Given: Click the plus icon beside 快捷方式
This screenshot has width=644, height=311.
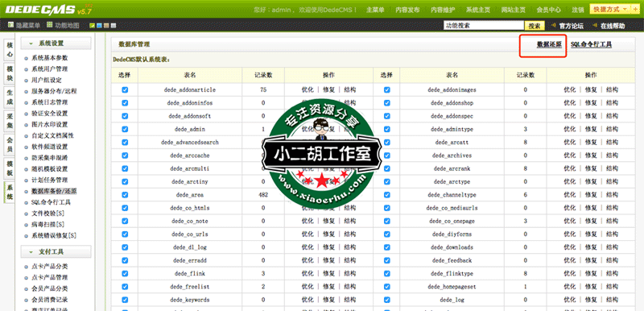Looking at the screenshot, I should point(636,9).
